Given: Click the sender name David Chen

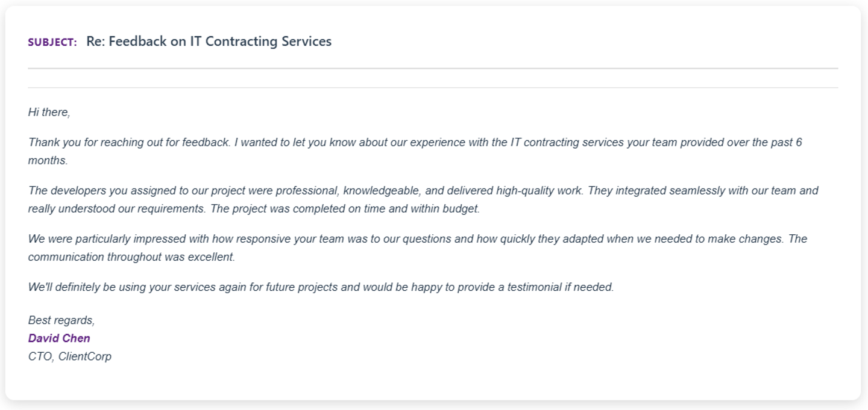Looking at the screenshot, I should coord(59,338).
